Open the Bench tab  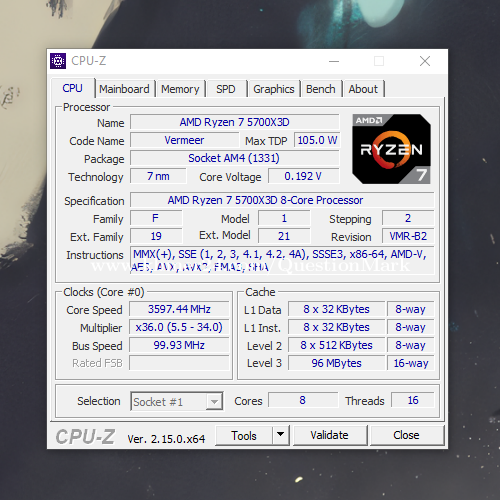[x=321, y=89]
